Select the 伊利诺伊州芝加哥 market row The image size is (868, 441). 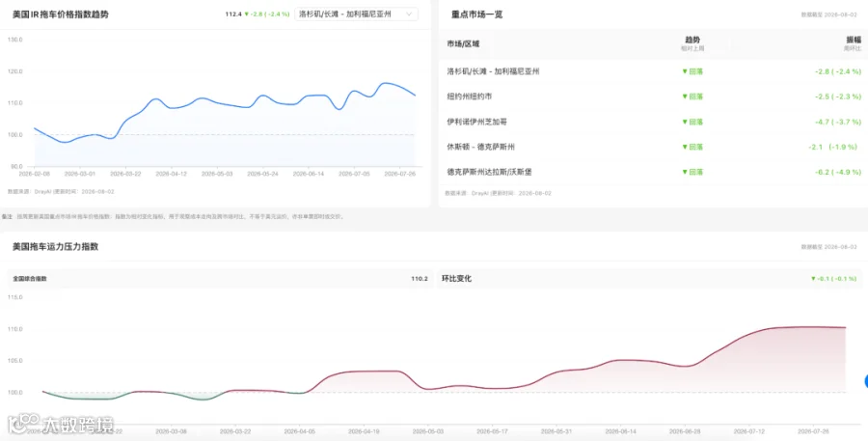click(x=653, y=122)
